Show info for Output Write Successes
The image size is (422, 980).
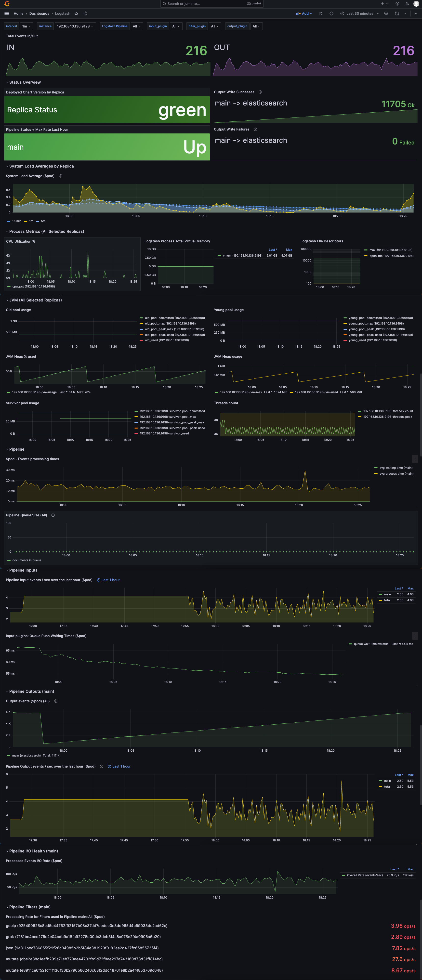pyautogui.click(x=260, y=92)
